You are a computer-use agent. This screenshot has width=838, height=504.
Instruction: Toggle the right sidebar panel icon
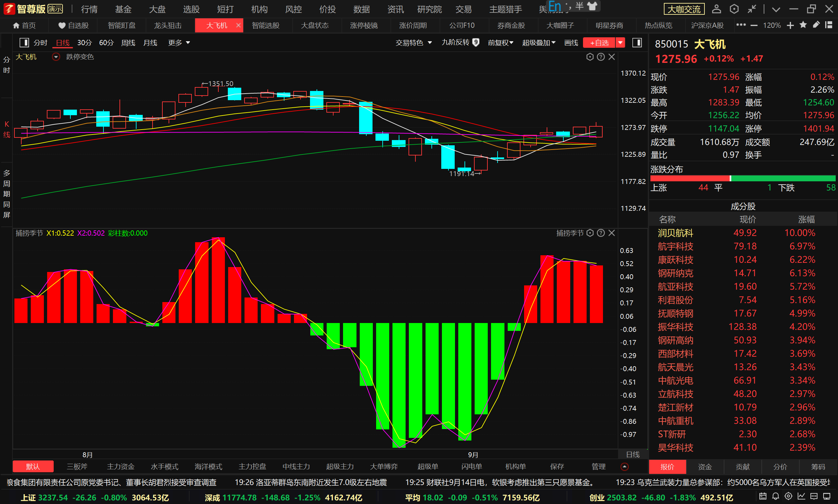[x=637, y=43]
